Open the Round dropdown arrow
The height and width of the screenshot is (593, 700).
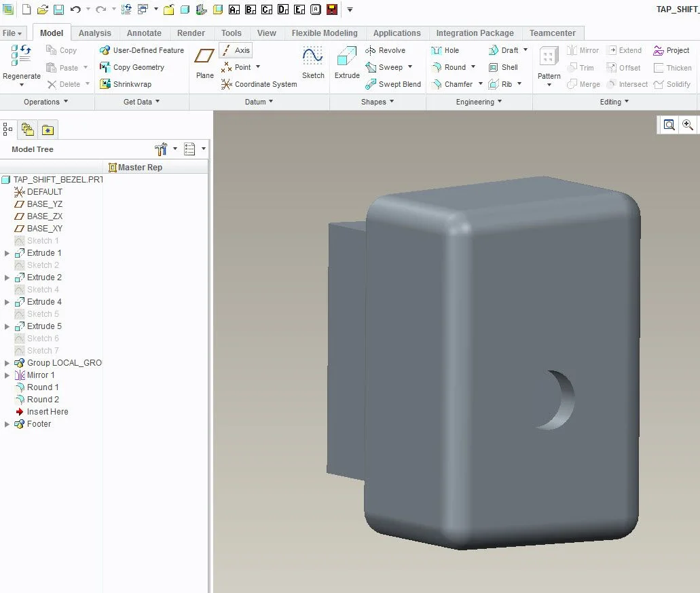click(473, 67)
